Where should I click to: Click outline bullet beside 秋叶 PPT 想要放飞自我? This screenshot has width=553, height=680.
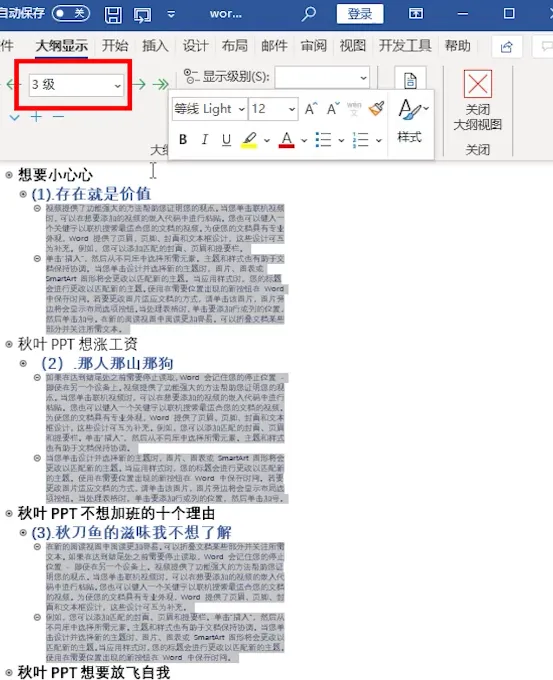click(9, 673)
